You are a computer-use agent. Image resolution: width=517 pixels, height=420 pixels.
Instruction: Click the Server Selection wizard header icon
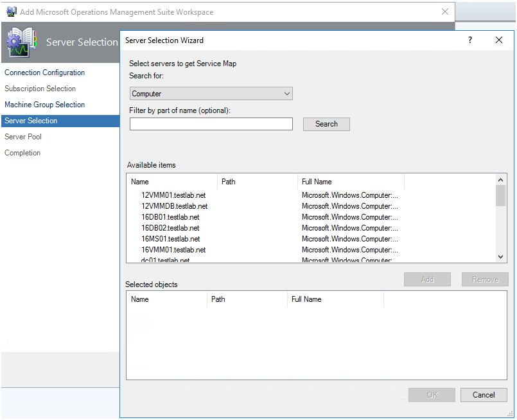[22, 42]
